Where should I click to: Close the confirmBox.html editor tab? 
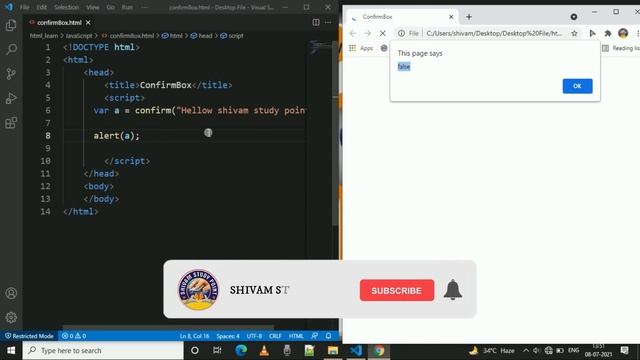coord(88,22)
